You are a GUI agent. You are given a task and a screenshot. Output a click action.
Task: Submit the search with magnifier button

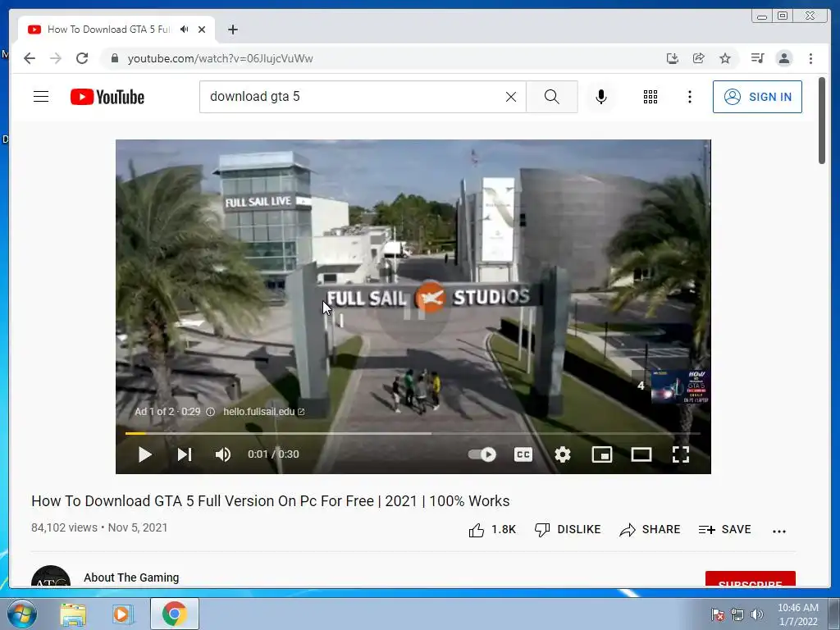point(552,97)
